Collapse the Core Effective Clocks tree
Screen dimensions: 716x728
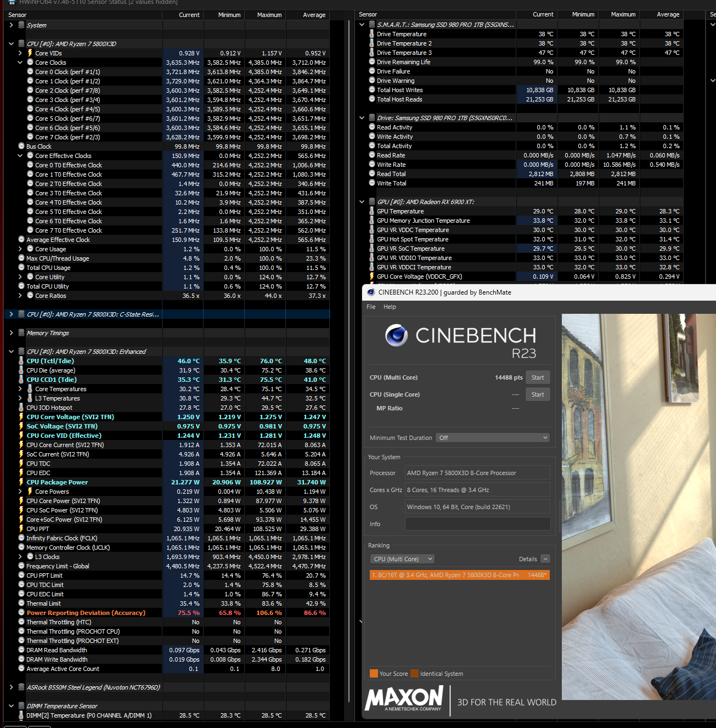20,156
